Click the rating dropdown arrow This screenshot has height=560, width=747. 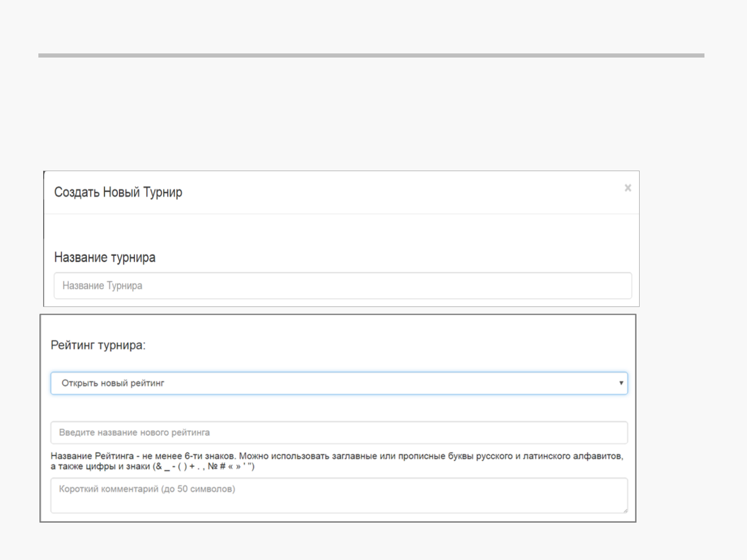621,383
